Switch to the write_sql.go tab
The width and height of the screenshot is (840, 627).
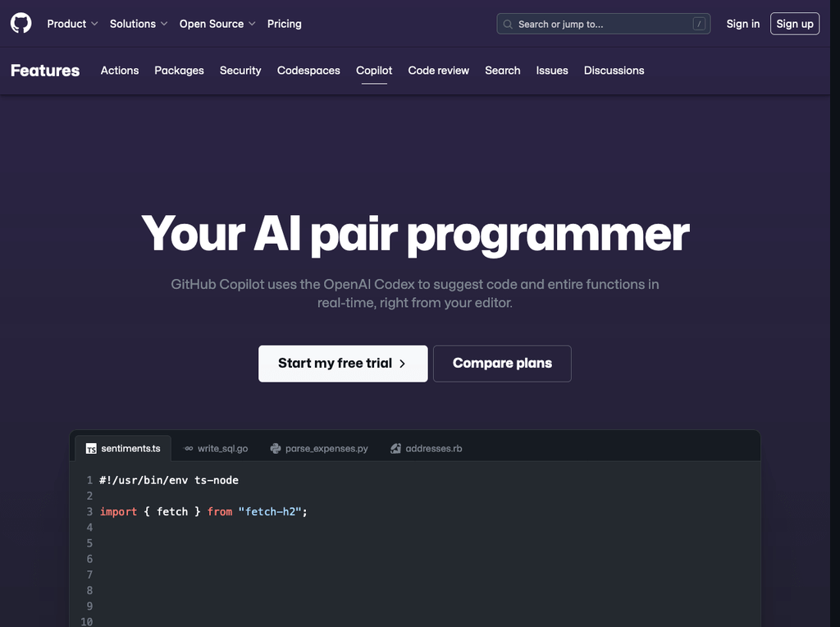216,448
